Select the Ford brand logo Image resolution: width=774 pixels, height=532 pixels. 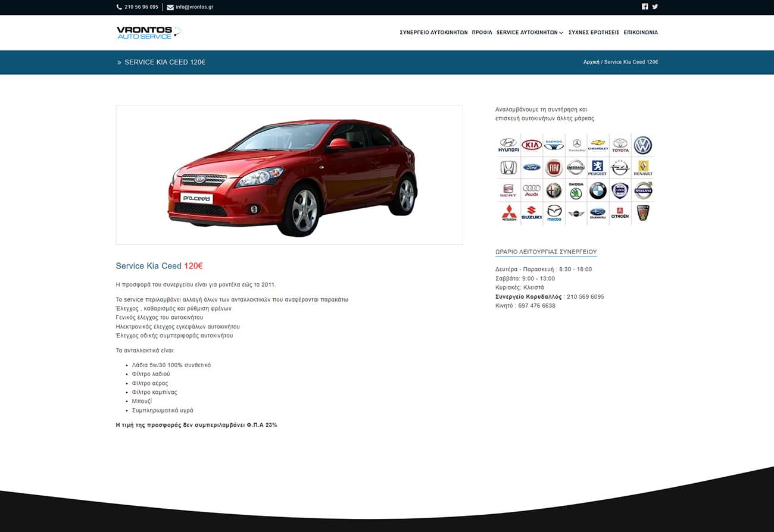point(532,167)
